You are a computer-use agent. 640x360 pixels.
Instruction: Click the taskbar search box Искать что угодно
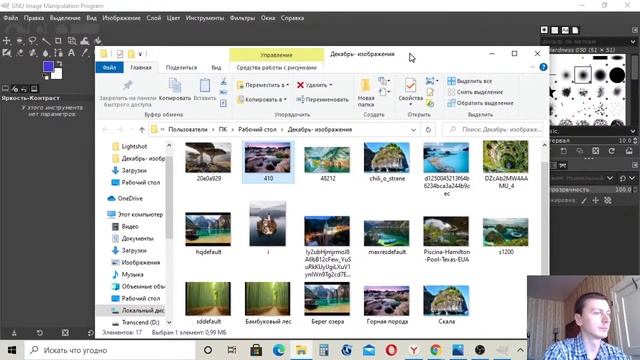pos(109,350)
